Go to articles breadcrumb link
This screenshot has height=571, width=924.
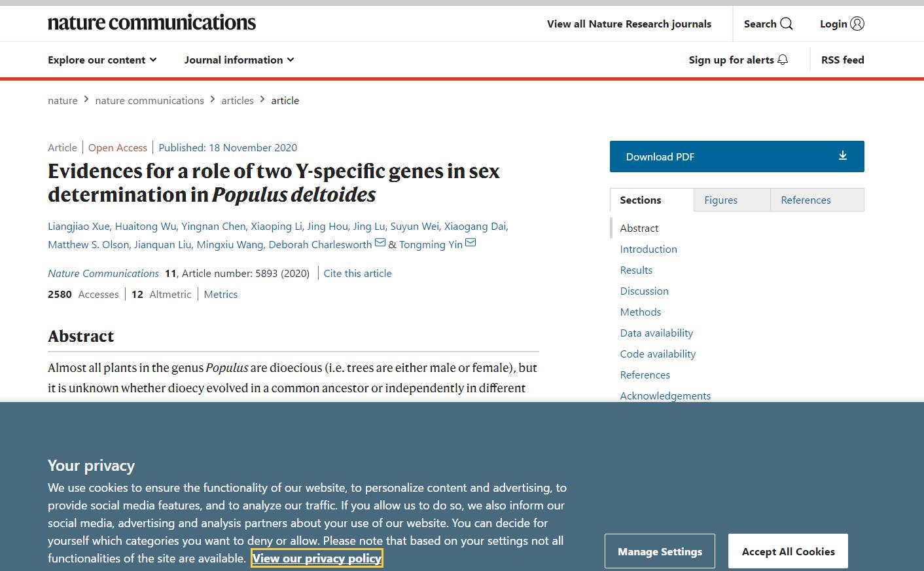click(x=238, y=100)
